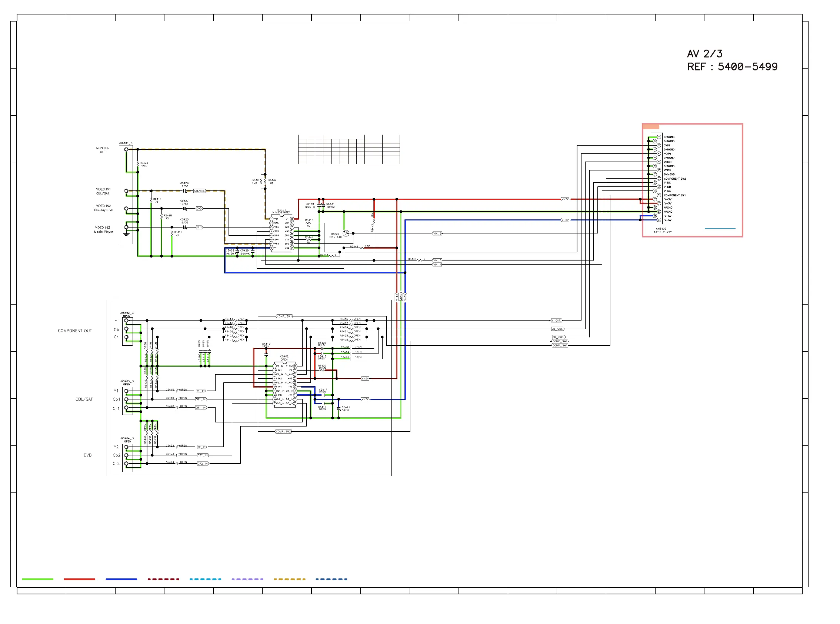Click the AV 2/3 sheet title

[704, 54]
